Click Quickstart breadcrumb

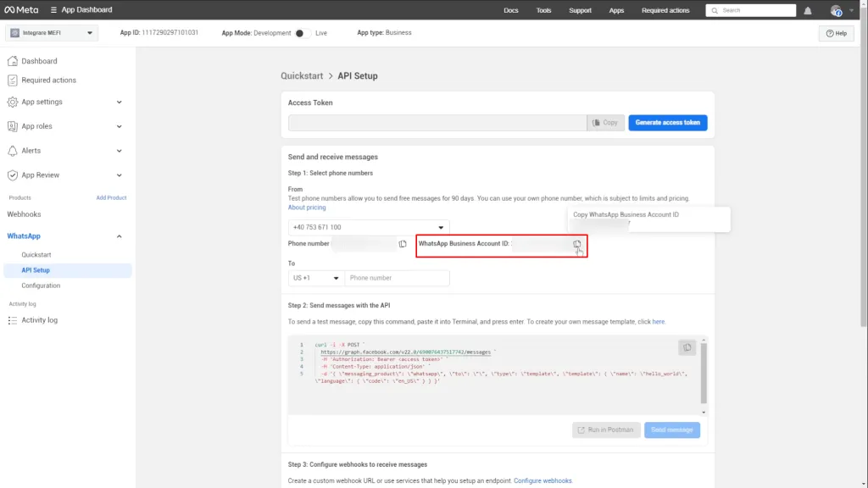click(302, 75)
